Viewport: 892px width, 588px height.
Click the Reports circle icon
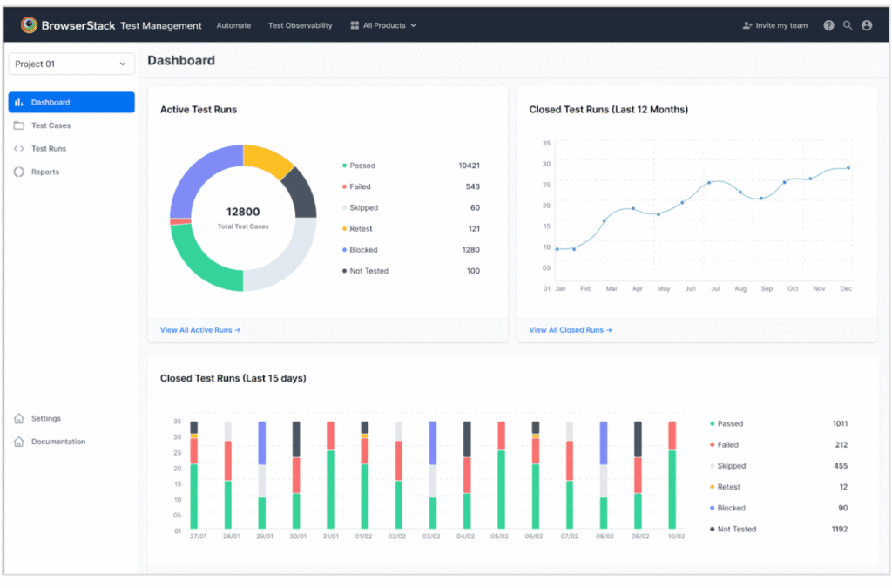coord(19,172)
